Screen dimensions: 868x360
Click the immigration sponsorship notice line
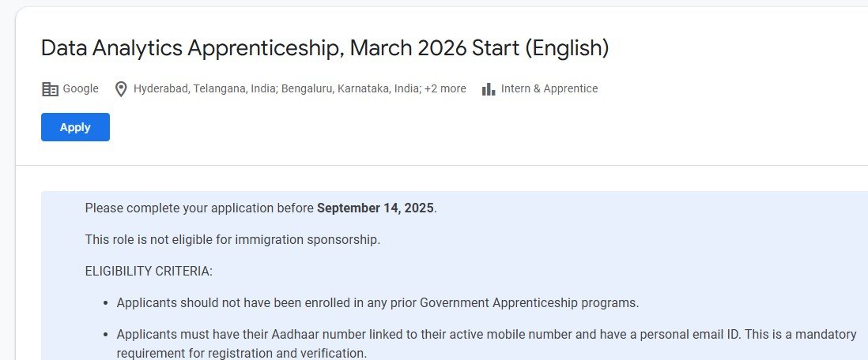(x=232, y=240)
